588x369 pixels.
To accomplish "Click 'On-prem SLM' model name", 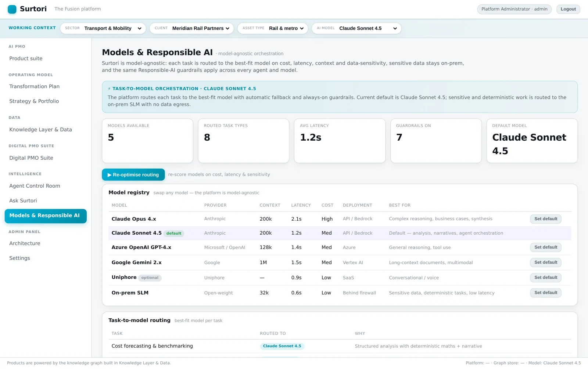I will click(130, 293).
